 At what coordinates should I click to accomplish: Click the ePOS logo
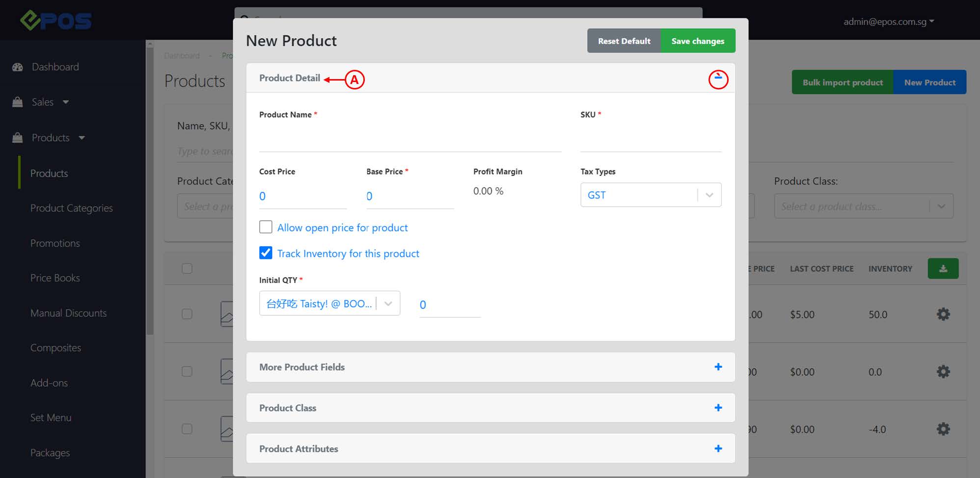56,21
